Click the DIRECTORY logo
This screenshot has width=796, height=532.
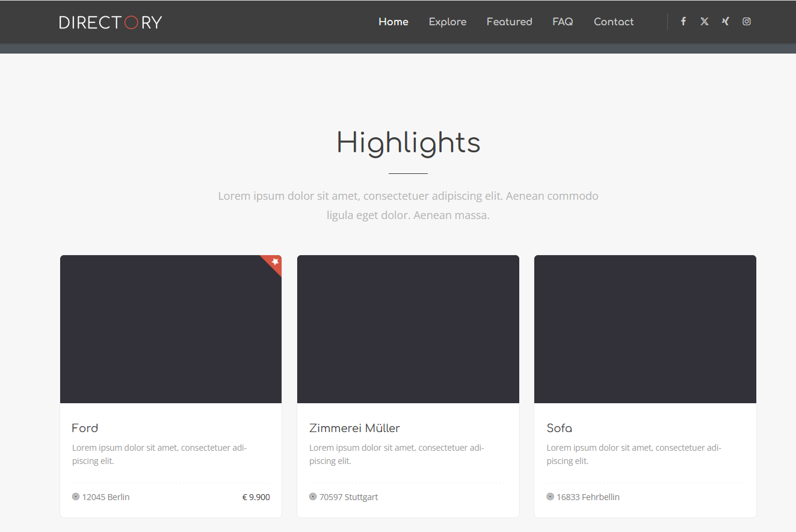111,22
